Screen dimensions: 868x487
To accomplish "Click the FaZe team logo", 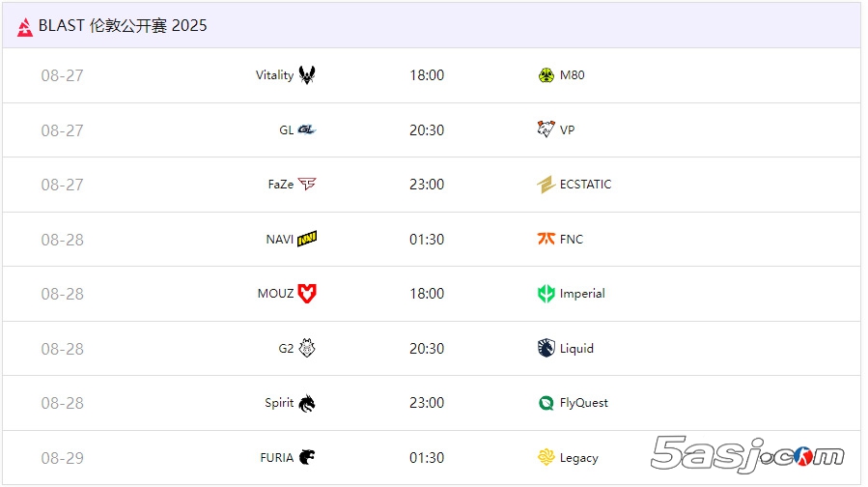I will 307,185.
